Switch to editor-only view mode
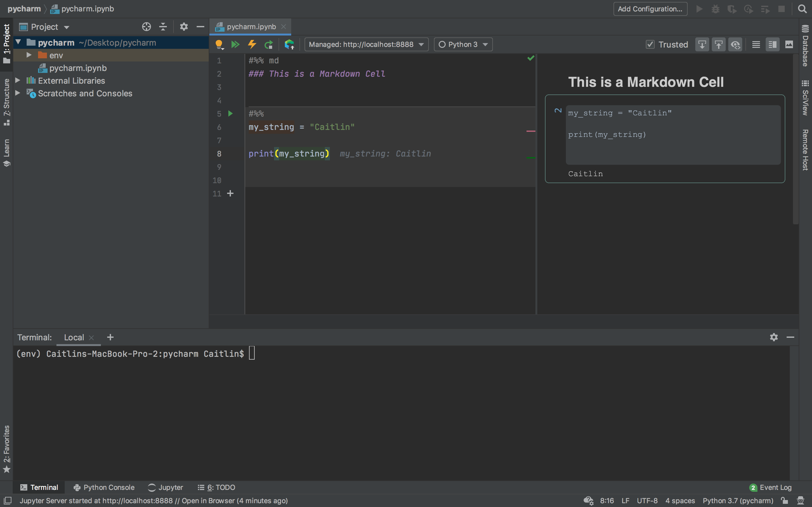The image size is (812, 507). click(x=756, y=44)
